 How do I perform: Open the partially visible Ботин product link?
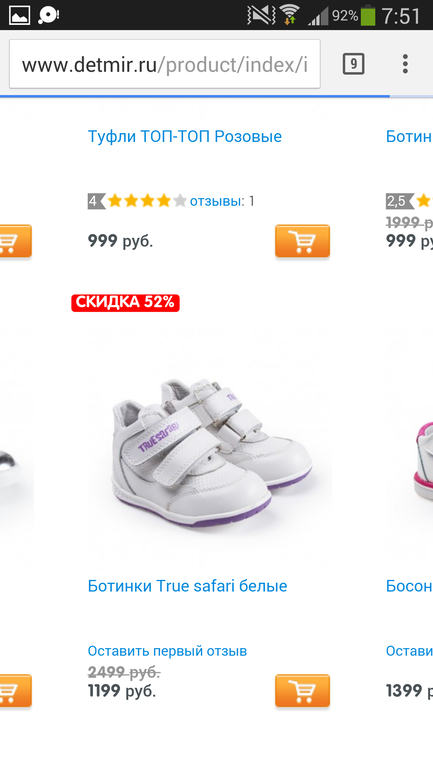point(409,136)
